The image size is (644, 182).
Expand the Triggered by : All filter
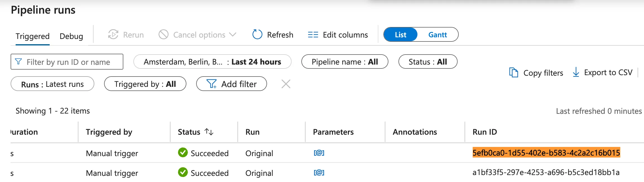click(x=145, y=84)
